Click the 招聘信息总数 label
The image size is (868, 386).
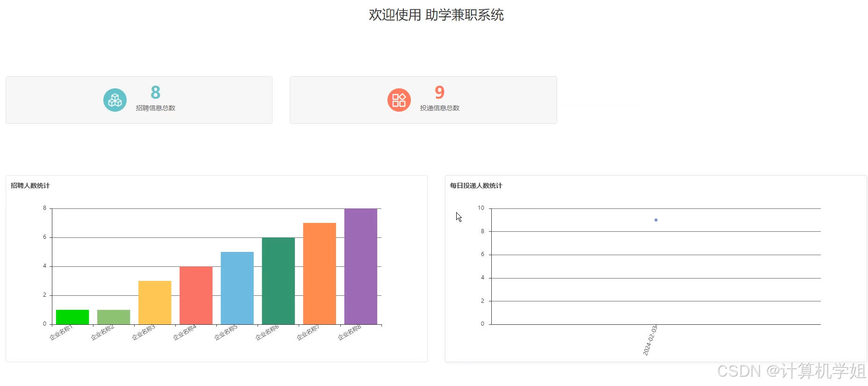point(156,108)
